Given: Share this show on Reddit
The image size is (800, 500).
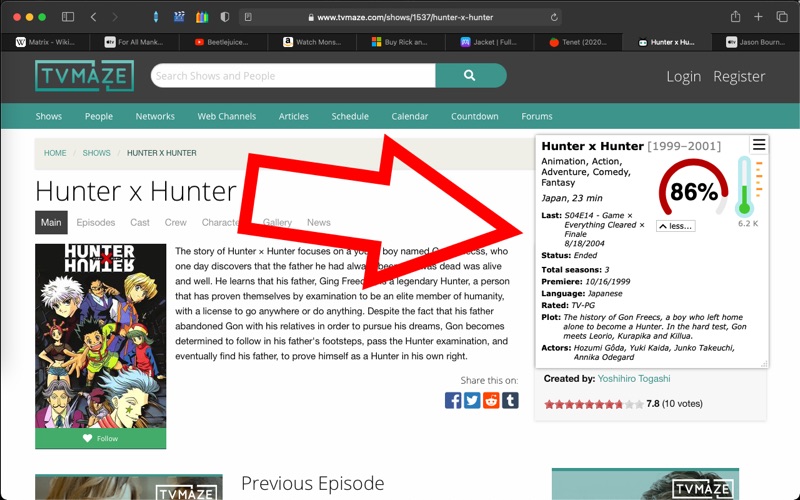Looking at the screenshot, I should coord(491,400).
